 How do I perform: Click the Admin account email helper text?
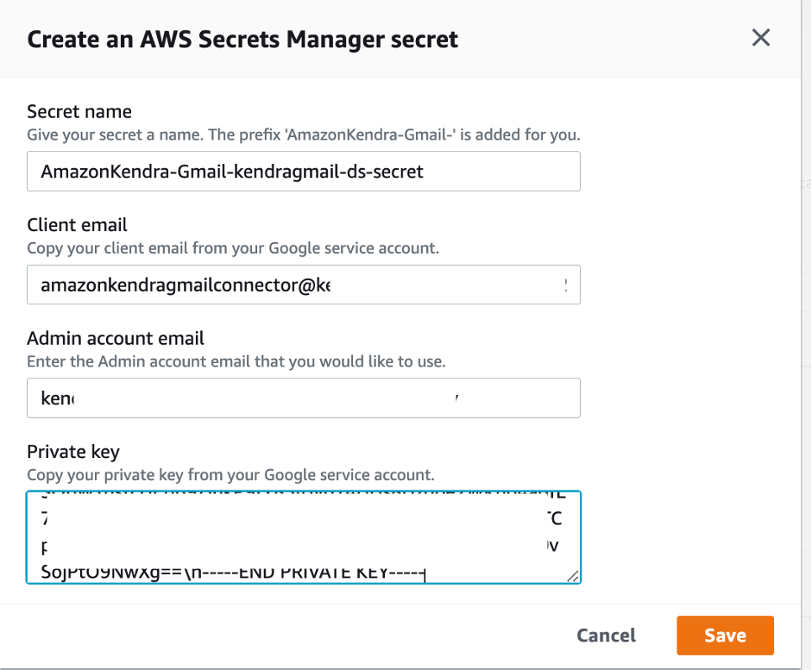[x=236, y=362]
